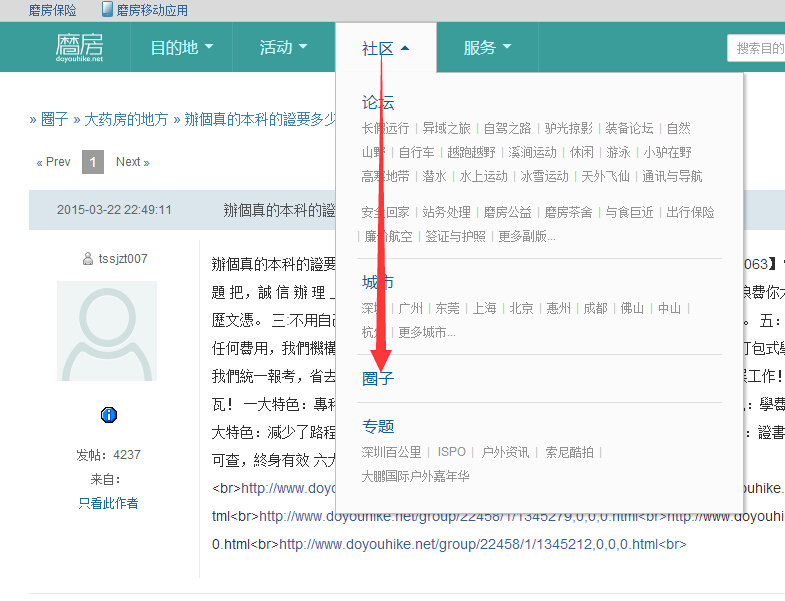The image size is (785, 601).
Task: Open the tssjzt007 avatar image
Action: pos(107,331)
